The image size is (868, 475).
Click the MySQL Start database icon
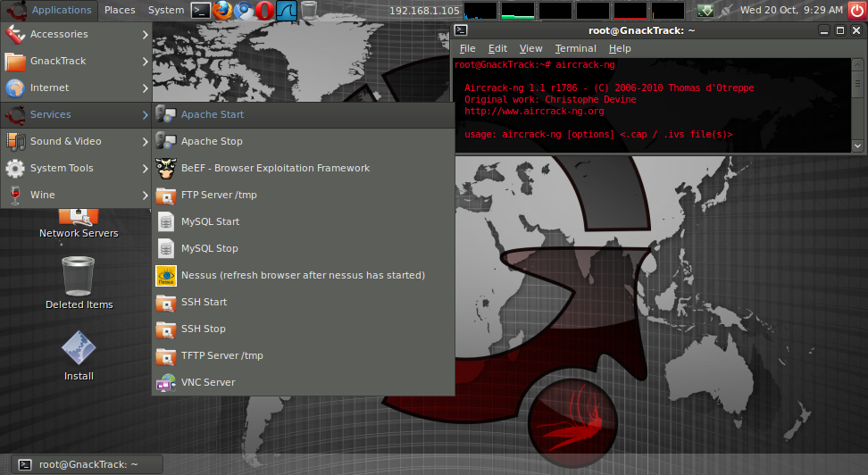165,221
